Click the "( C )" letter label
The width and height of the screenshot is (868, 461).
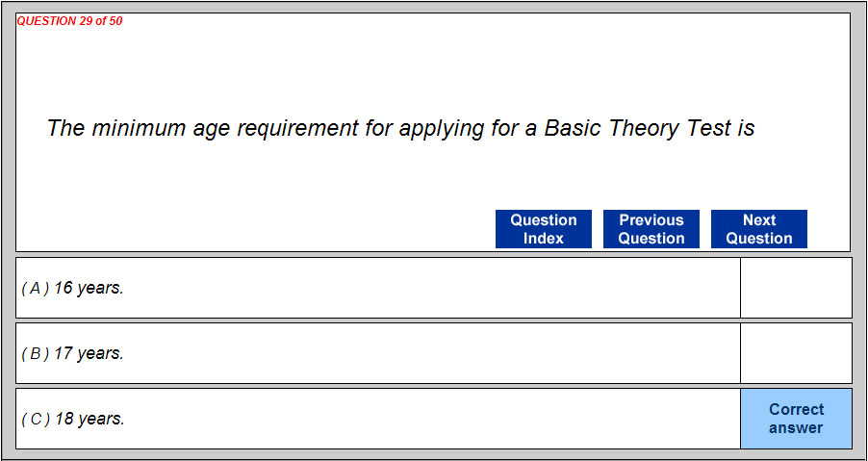[36, 419]
